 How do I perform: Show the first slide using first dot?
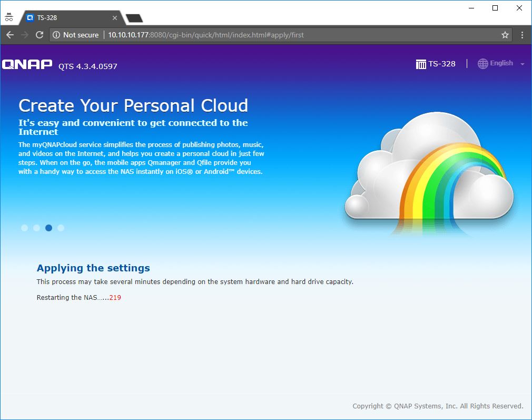(24, 228)
